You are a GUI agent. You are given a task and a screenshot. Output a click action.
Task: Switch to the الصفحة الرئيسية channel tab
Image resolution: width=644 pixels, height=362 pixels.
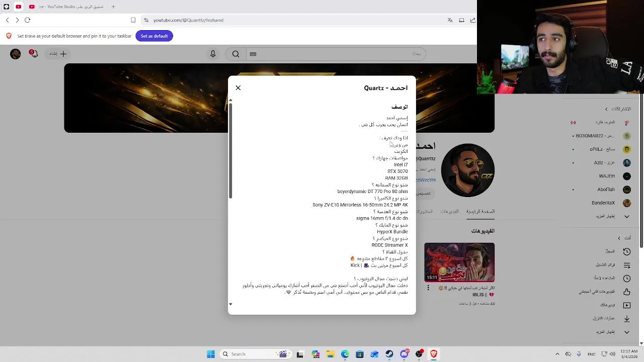(x=480, y=212)
